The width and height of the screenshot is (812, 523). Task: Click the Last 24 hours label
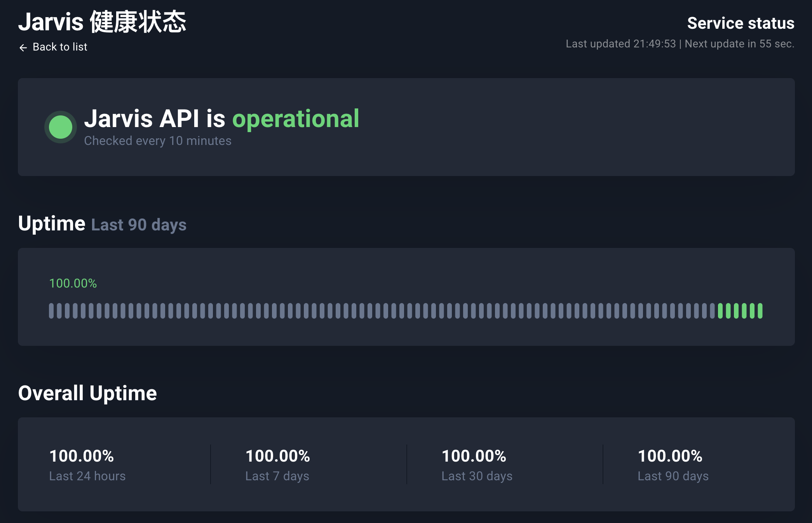[87, 476]
